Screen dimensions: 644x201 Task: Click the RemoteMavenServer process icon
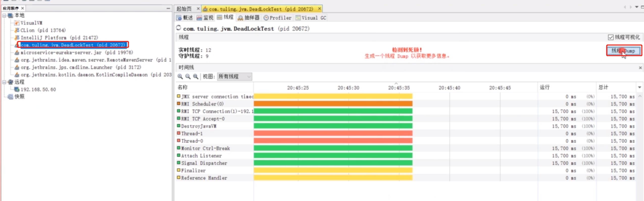click(x=17, y=60)
